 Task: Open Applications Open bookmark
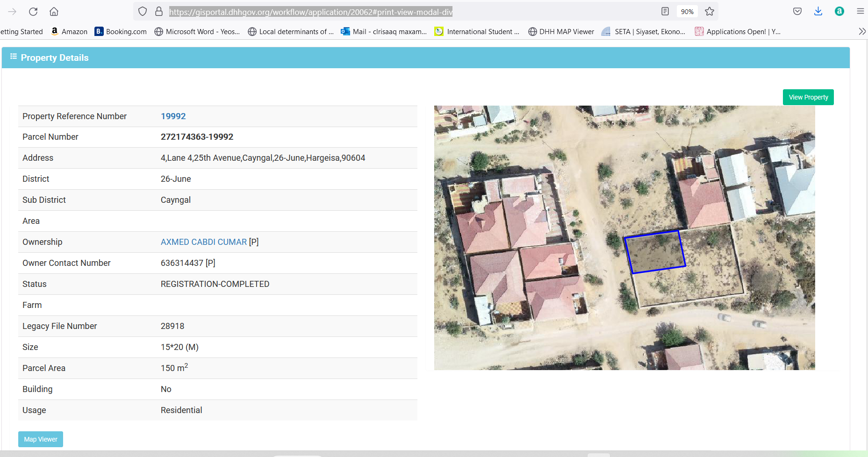(738, 31)
